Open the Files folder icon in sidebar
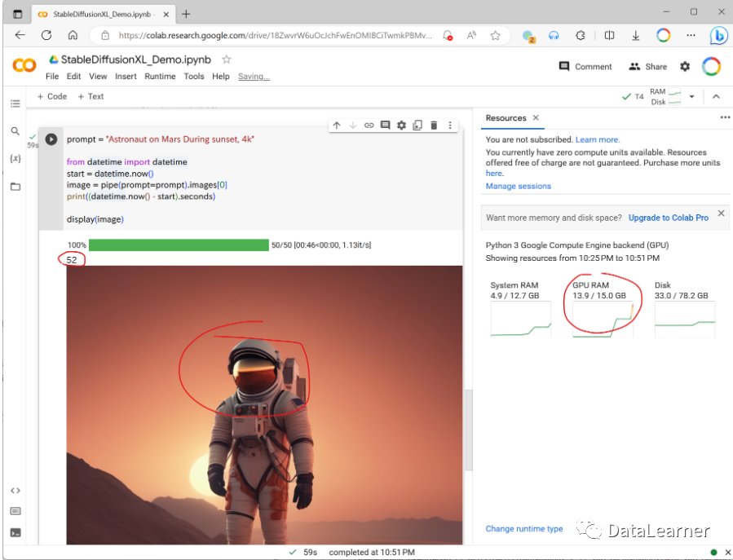733x560 pixels. click(x=15, y=187)
